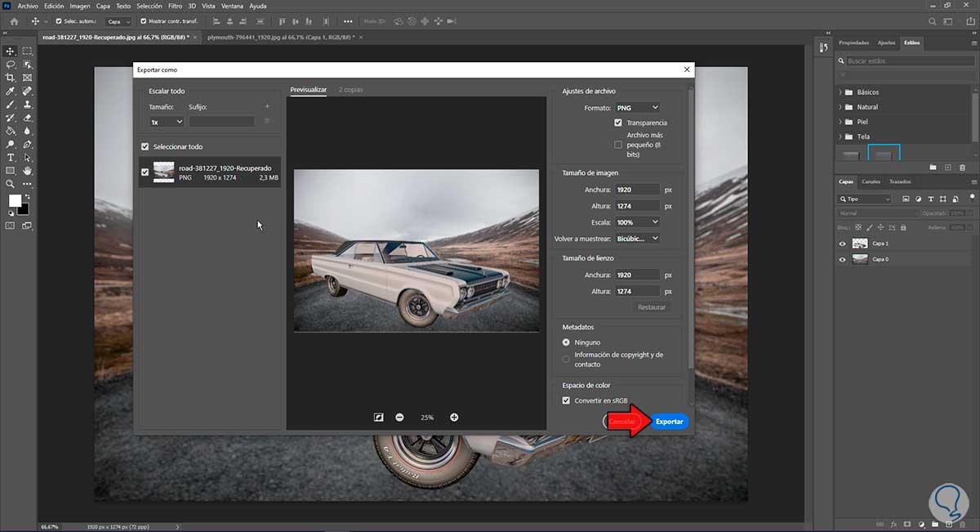The image size is (980, 532).
Task: Pick the Horizontal Type tool
Action: pos(11,157)
